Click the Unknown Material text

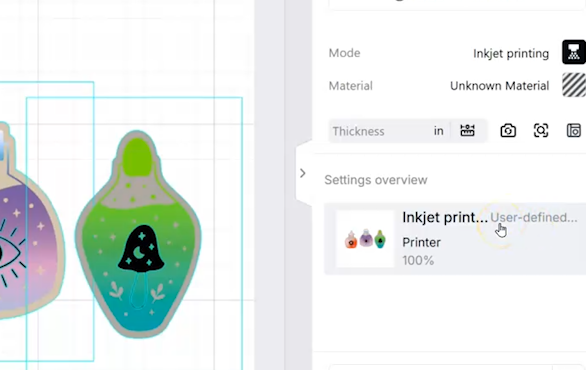[499, 86]
